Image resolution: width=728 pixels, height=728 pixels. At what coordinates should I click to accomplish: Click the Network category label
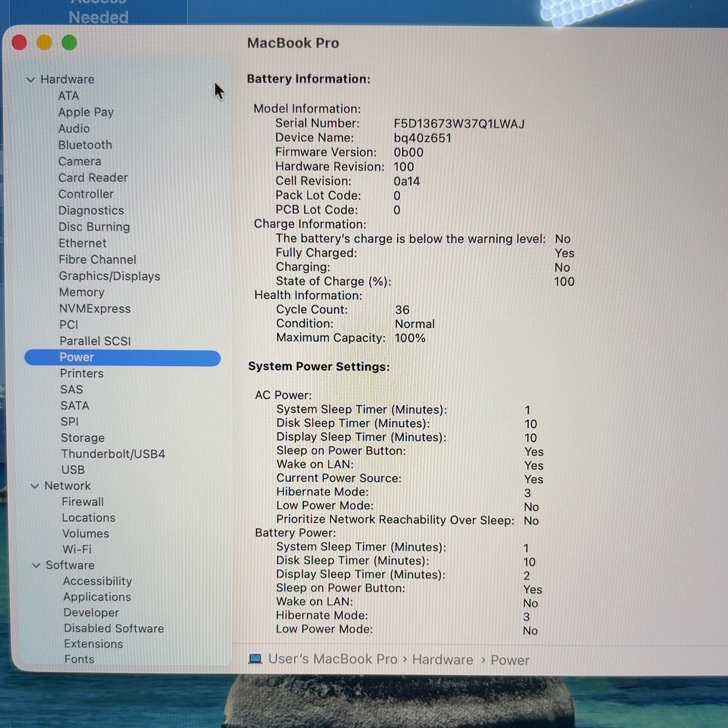point(67,486)
